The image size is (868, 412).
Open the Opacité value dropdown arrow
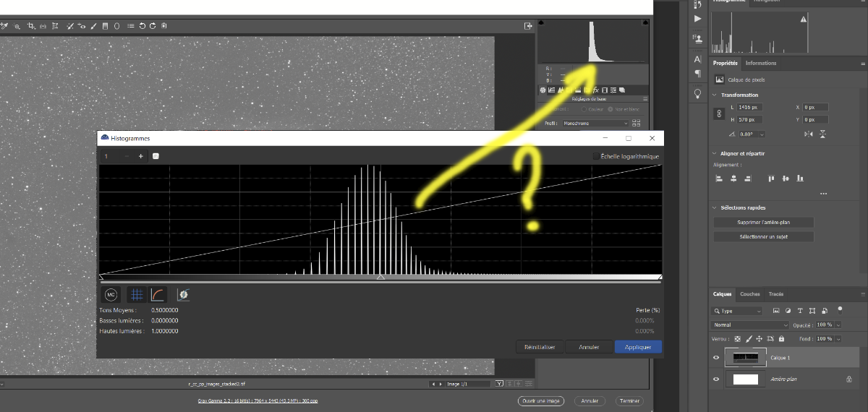coord(838,325)
